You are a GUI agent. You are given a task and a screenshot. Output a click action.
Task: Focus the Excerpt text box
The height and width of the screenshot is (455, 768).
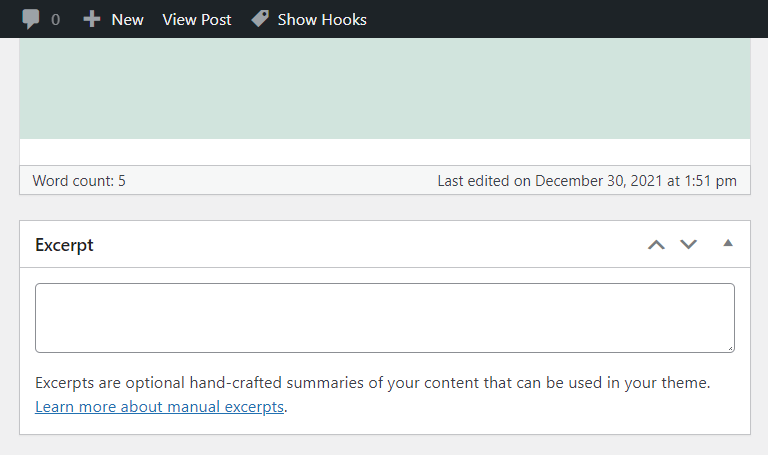(384, 317)
